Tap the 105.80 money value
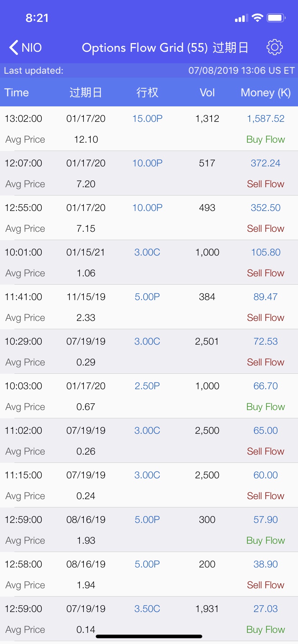 (x=266, y=252)
